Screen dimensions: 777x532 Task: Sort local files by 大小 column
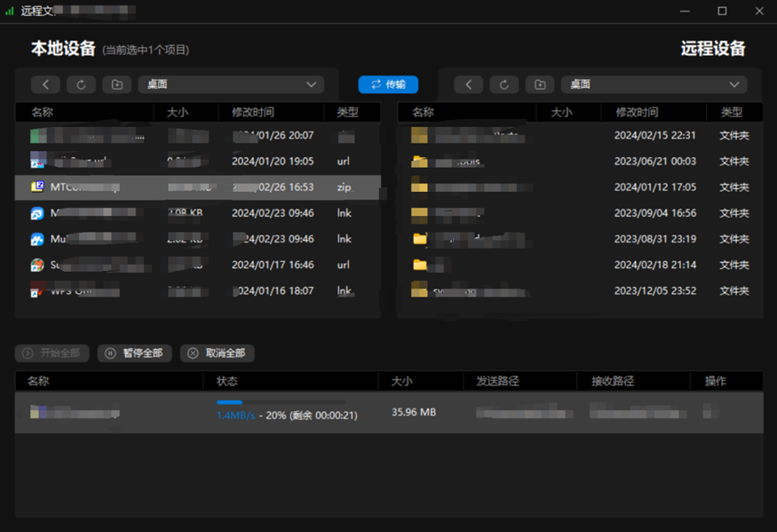pyautogui.click(x=178, y=113)
